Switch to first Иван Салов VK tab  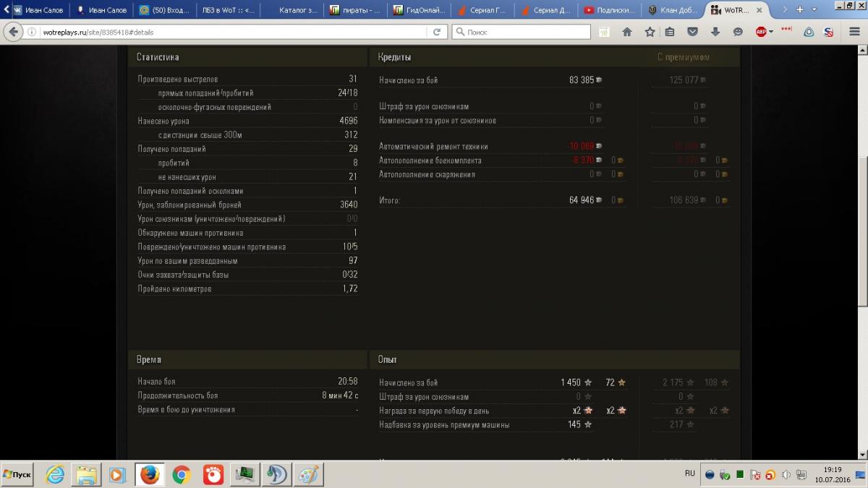[x=39, y=10]
